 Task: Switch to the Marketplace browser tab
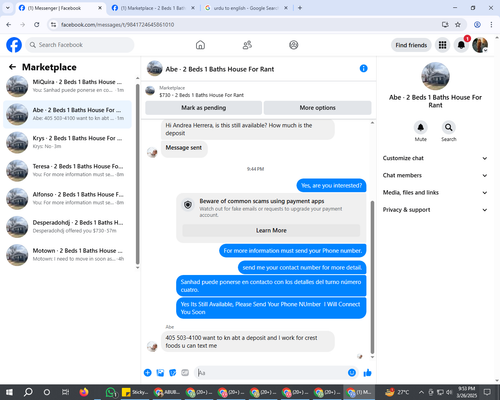click(153, 8)
